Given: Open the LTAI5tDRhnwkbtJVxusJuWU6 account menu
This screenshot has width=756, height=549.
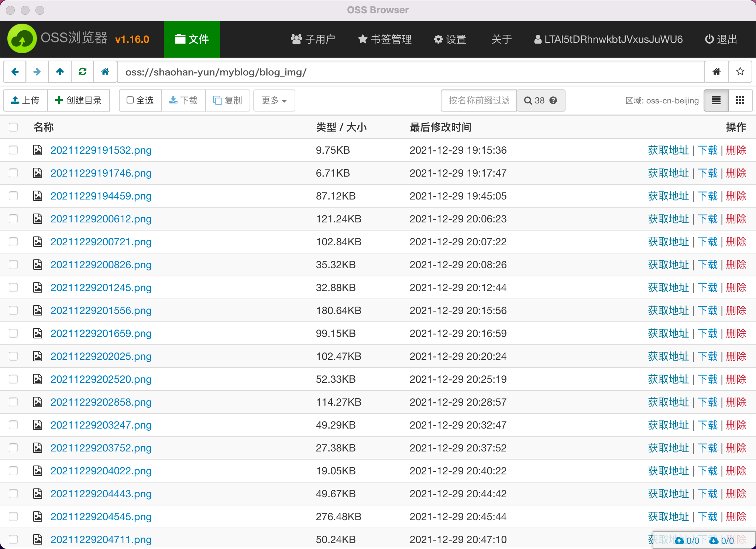Looking at the screenshot, I should [608, 39].
